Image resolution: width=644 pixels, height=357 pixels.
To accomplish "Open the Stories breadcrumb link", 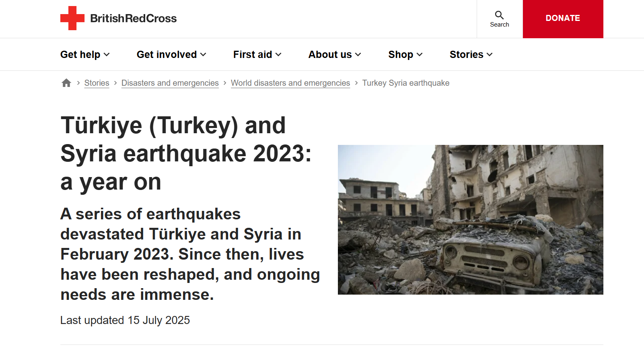I will tap(97, 83).
